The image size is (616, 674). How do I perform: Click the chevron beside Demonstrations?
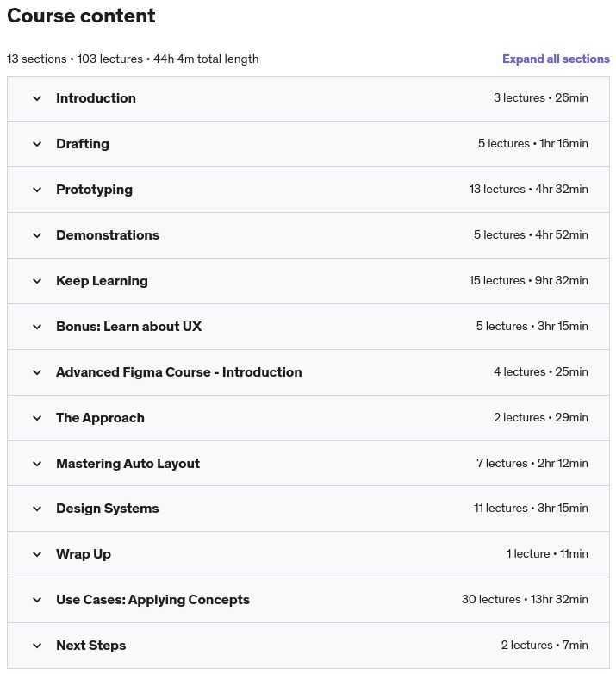tap(37, 235)
